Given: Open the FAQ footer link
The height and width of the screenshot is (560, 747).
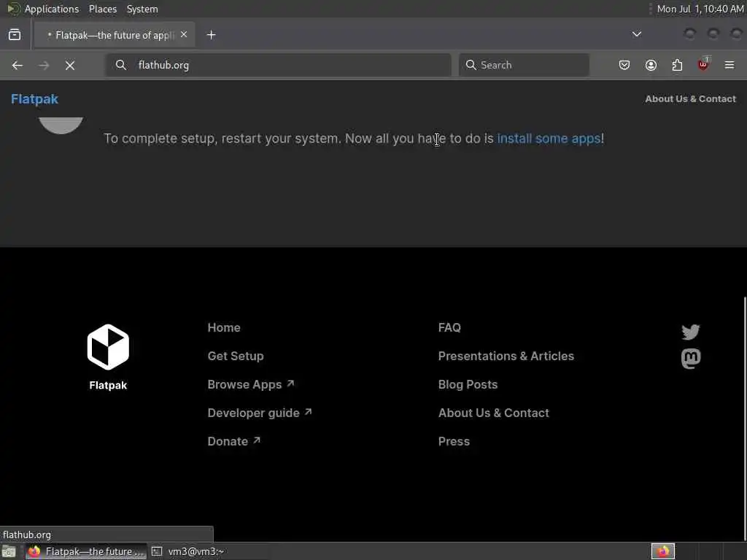Looking at the screenshot, I should click(449, 327).
